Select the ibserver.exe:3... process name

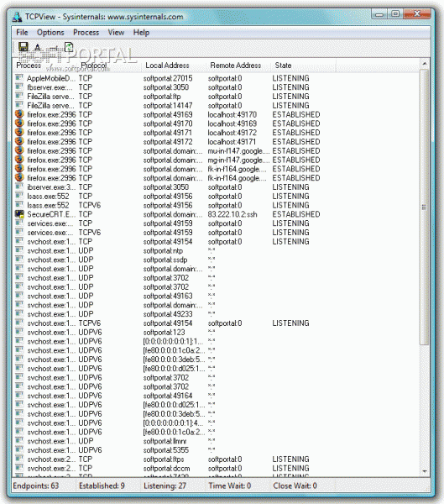(x=51, y=187)
